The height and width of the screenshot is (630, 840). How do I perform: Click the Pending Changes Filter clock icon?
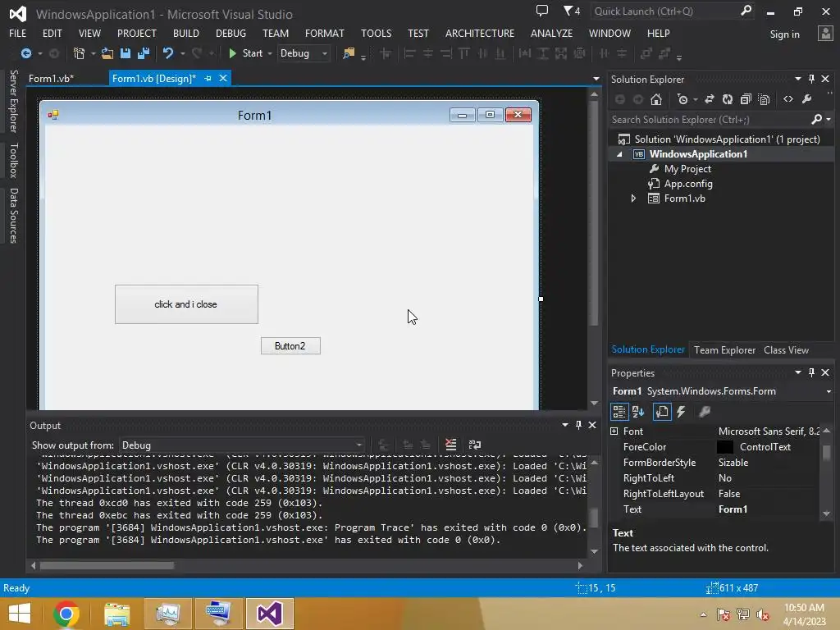click(x=682, y=99)
